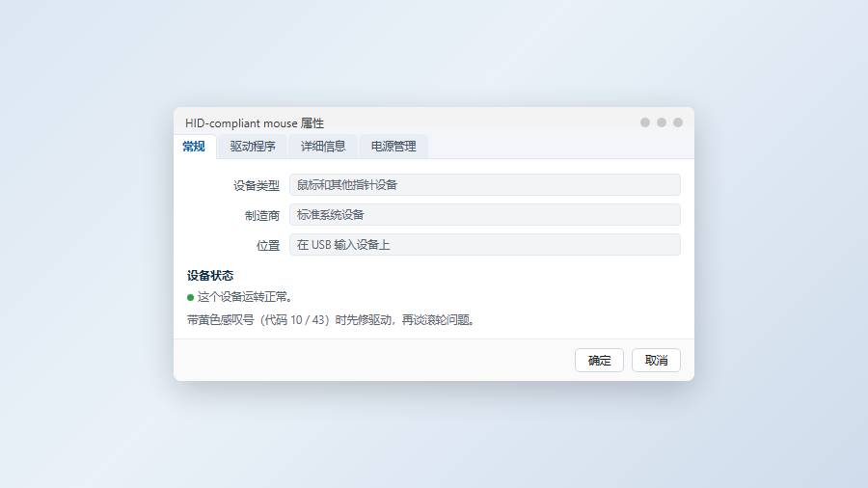Click the 设备类型 label
The width and height of the screenshot is (868, 488).
point(257,185)
